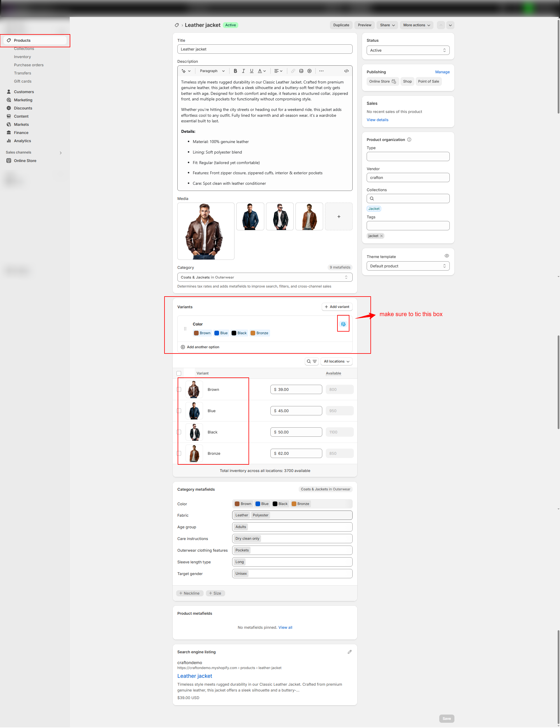Click the insert video icon in editor

coord(309,71)
